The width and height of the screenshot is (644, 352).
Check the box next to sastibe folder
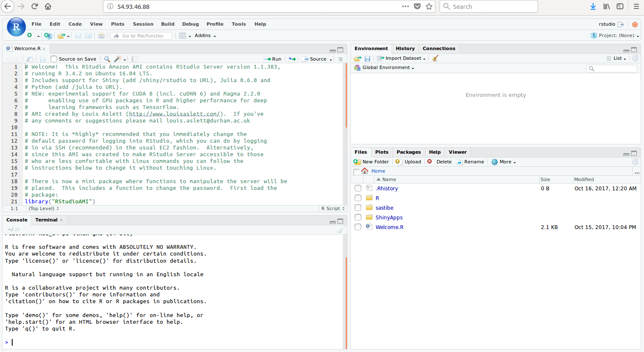358,208
